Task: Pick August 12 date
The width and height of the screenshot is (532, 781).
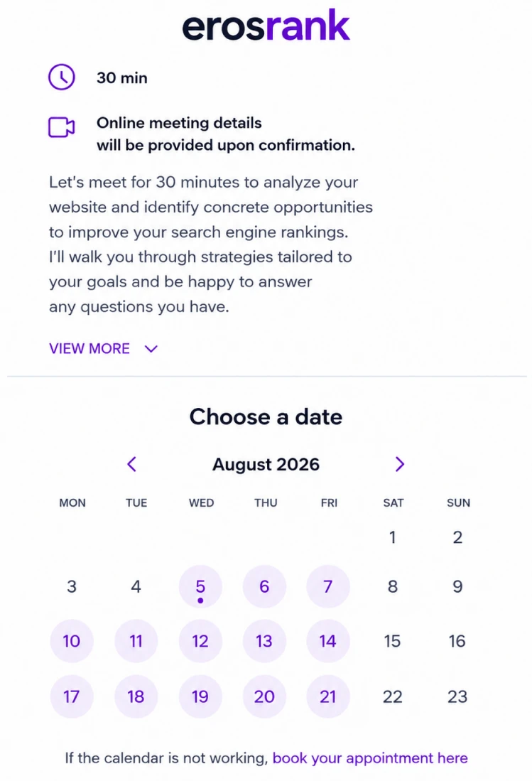Action: tap(200, 641)
